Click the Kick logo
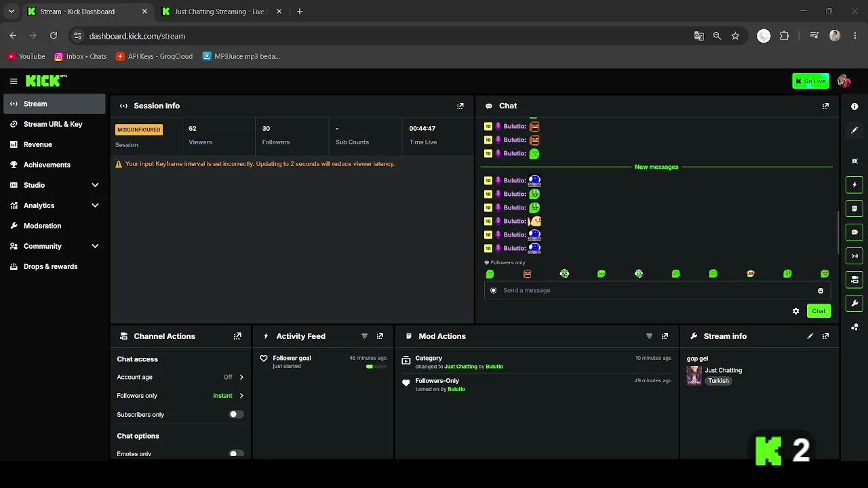The height and width of the screenshot is (488, 868). (x=46, y=81)
